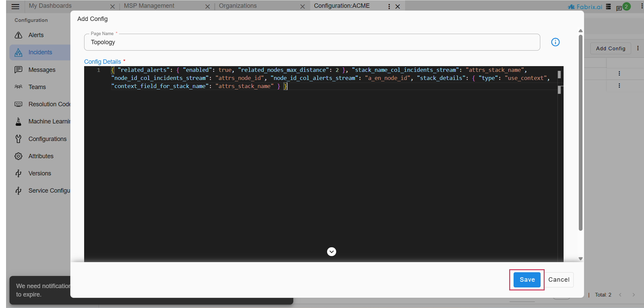The width and height of the screenshot is (644, 308).
Task: Select the Attributes gear icon
Action: click(19, 156)
